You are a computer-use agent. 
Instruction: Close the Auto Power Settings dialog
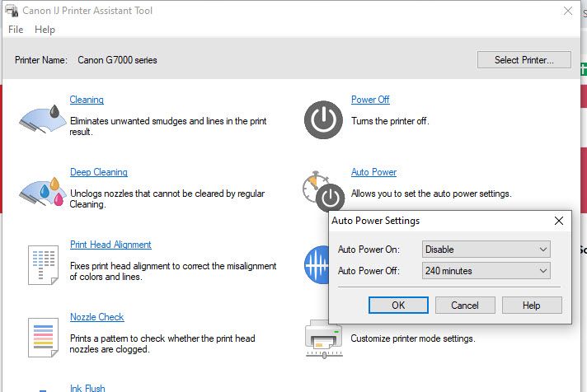coord(558,221)
